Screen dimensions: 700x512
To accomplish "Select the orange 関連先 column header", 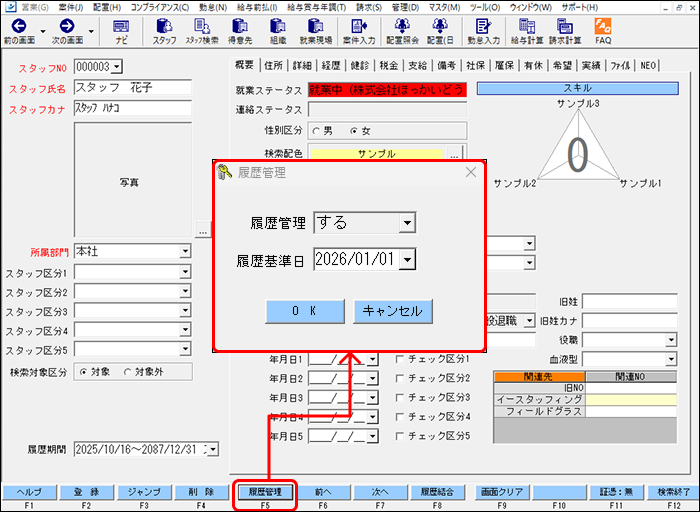I will coord(539,377).
